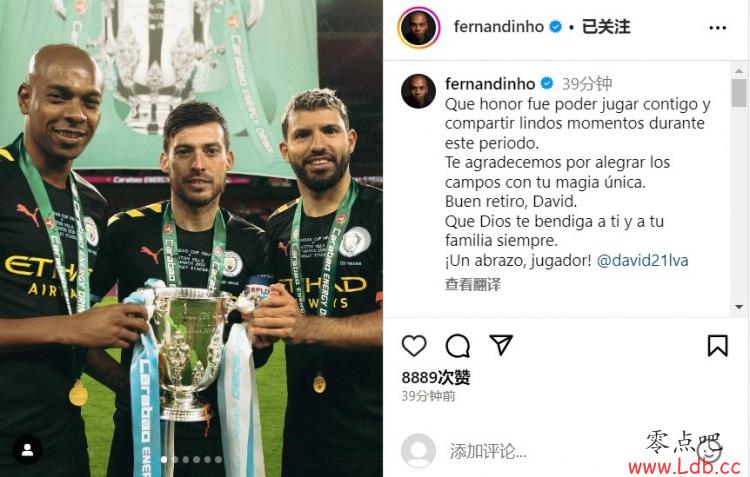Click the emoji smiley in comment box
This screenshot has height=477, width=750.
pos(710,451)
